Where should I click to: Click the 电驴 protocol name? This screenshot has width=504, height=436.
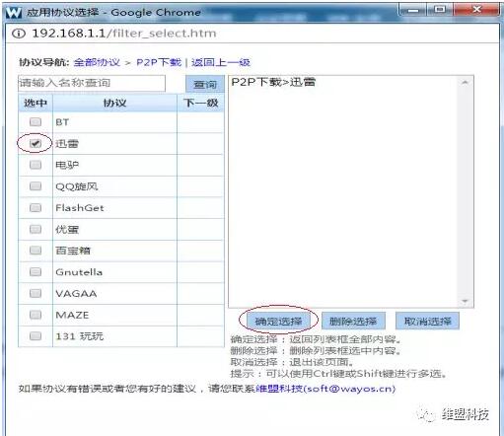click(x=67, y=165)
